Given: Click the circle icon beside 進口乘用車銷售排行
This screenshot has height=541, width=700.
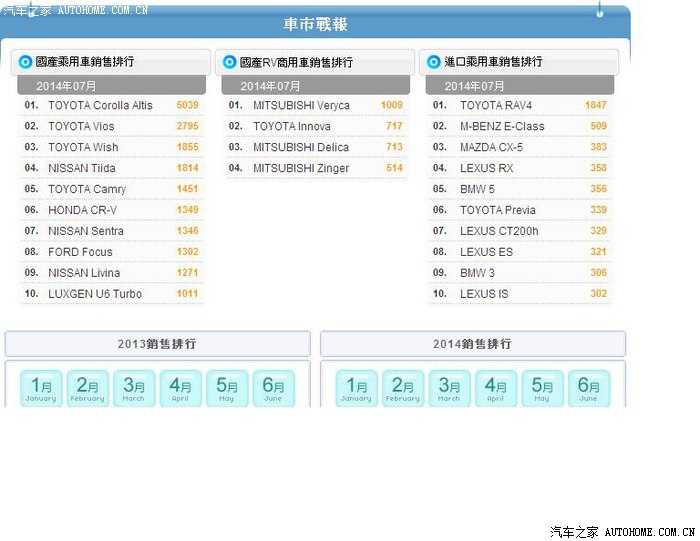Looking at the screenshot, I should [433, 62].
